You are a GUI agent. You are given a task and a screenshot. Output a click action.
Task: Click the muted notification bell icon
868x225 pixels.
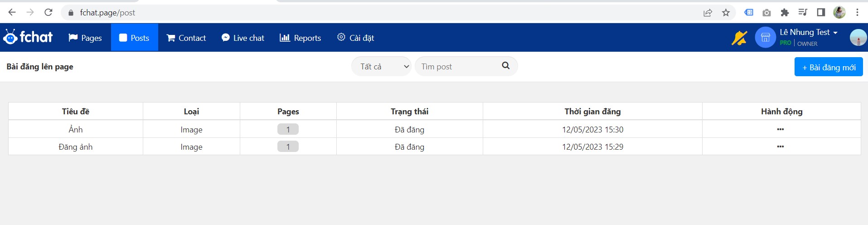tap(739, 38)
